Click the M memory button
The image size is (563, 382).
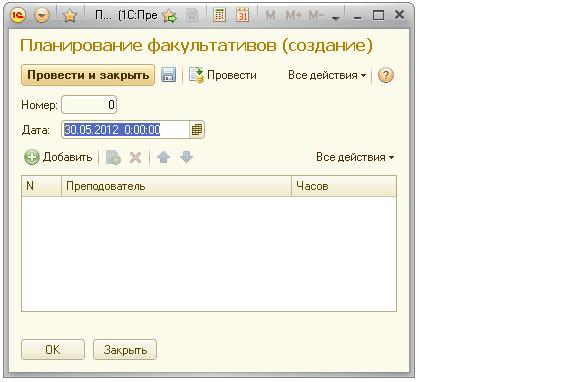coord(270,15)
